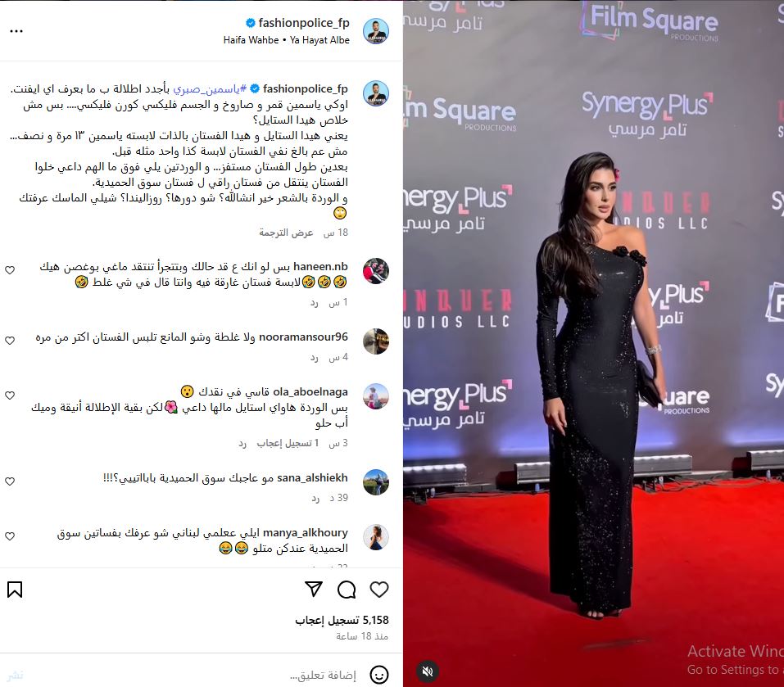Viewport: 784px width, 687px height.
Task: Open Haifa Wahbe Ya Hayat Albe audio
Action: click(286, 40)
